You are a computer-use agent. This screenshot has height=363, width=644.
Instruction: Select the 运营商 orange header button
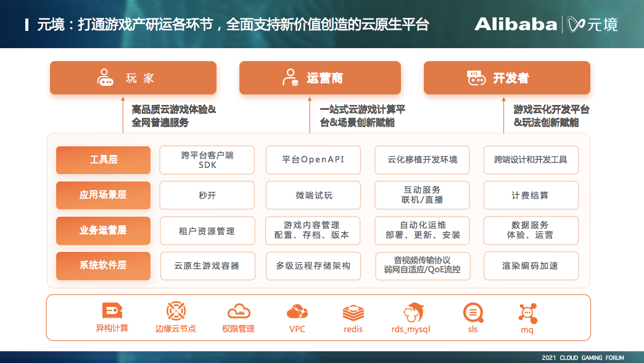[x=320, y=78]
